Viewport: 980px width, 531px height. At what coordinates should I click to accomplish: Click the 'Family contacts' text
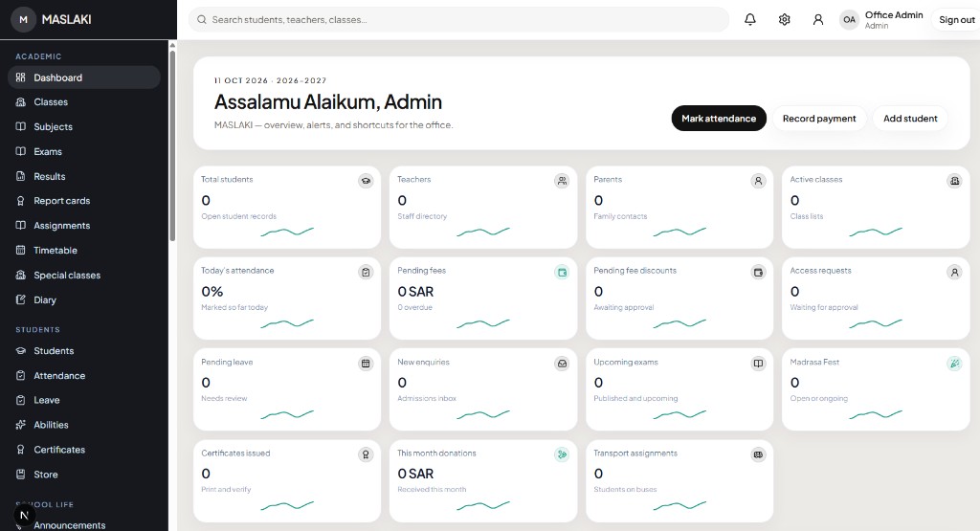(x=620, y=216)
